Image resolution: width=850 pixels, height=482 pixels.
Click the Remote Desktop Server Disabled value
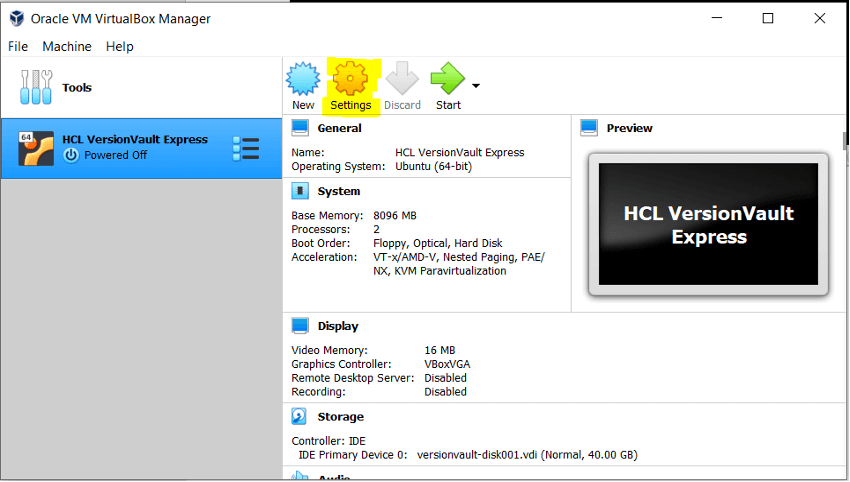coord(445,378)
